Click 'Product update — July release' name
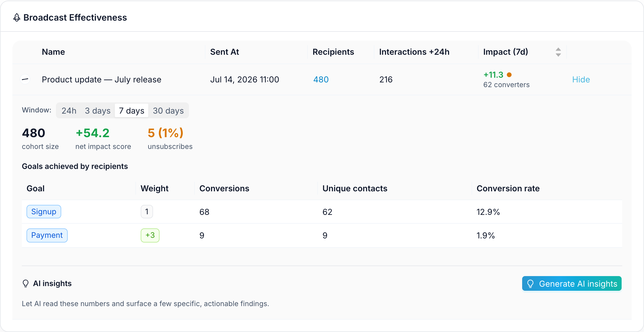Image resolution: width=644 pixels, height=332 pixels. point(102,79)
